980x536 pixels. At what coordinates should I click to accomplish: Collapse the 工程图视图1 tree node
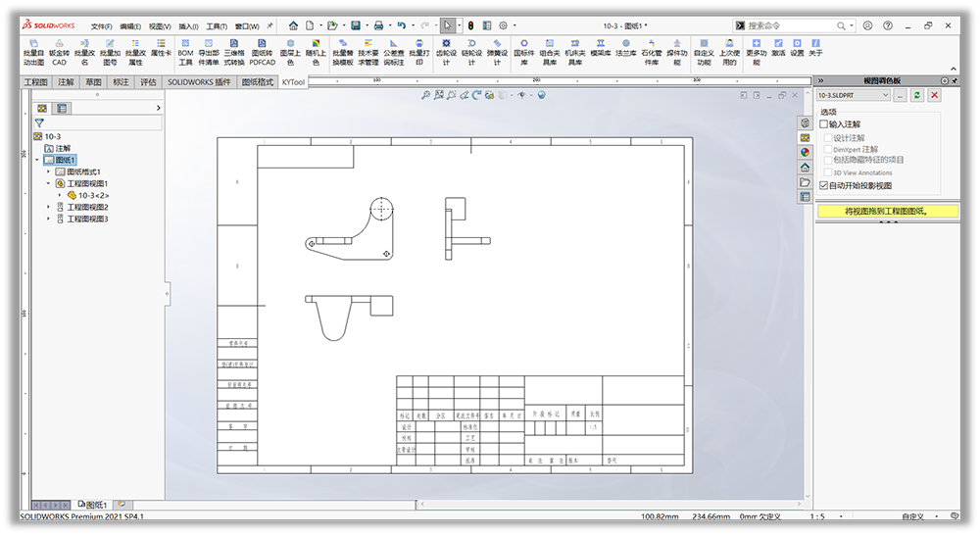point(48,183)
